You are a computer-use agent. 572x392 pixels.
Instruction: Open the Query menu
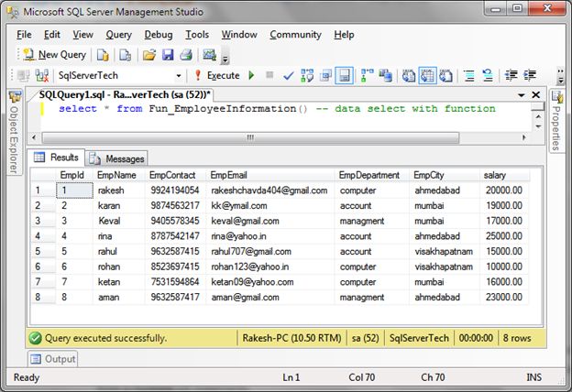[x=118, y=35]
